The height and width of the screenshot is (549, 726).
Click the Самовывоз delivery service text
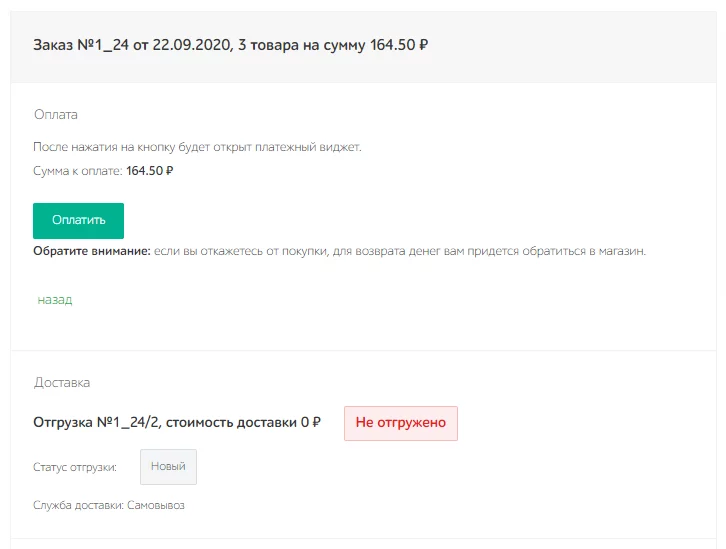[156, 505]
